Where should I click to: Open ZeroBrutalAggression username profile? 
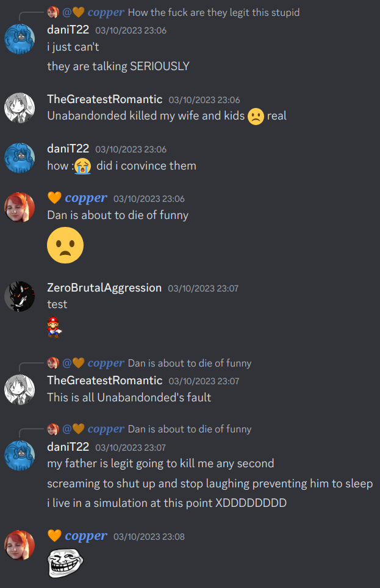(104, 288)
